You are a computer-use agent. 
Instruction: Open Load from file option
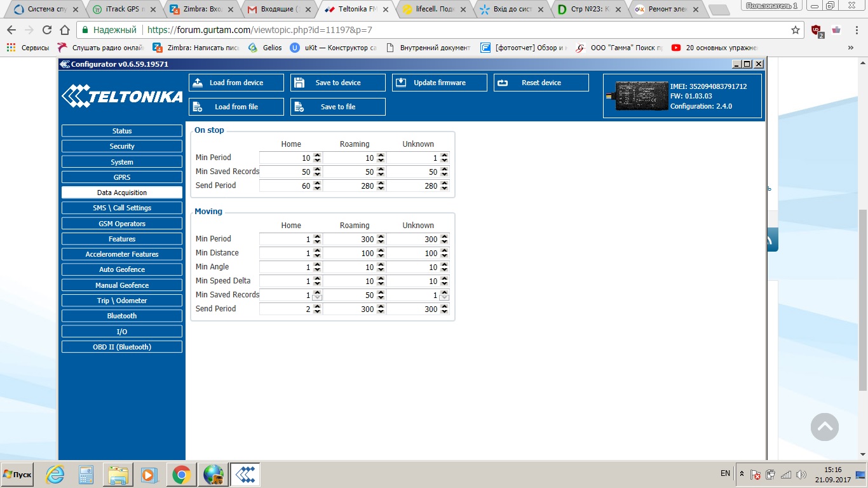(x=236, y=107)
